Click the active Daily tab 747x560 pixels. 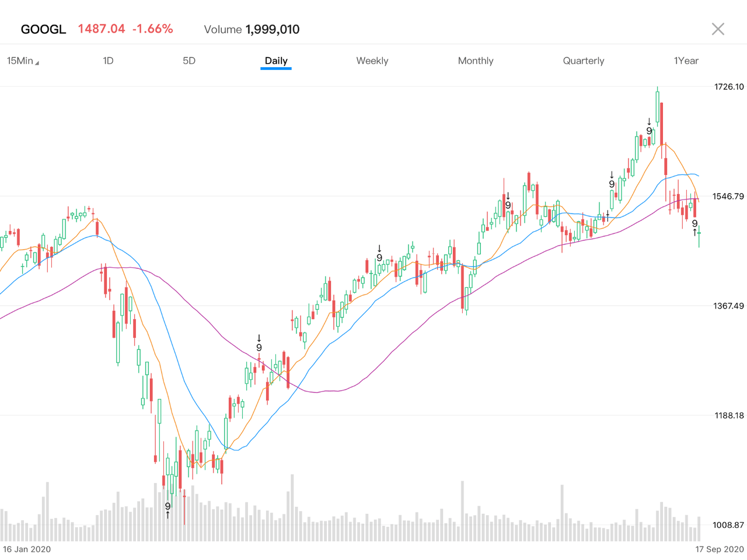[275, 60]
